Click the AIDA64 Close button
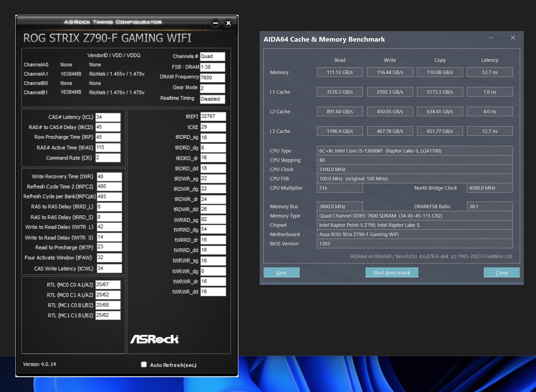Image resolution: width=536 pixels, height=392 pixels. (x=501, y=273)
